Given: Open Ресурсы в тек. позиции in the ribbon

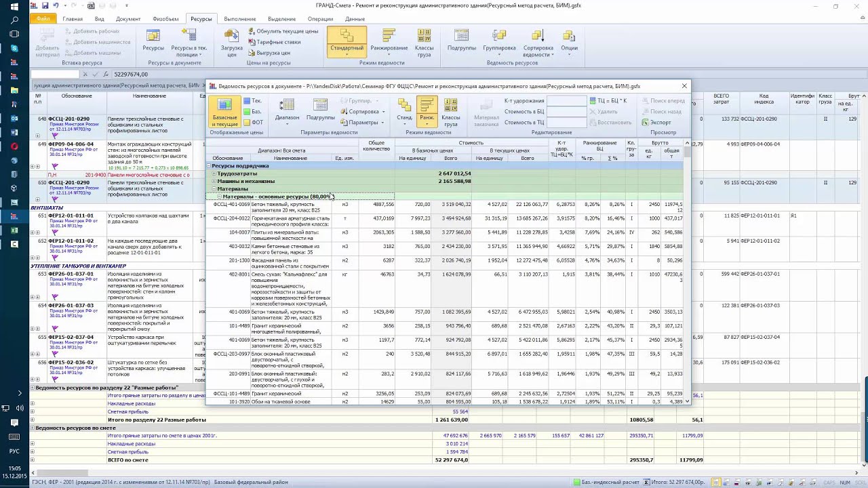Looking at the screenshot, I should [189, 41].
